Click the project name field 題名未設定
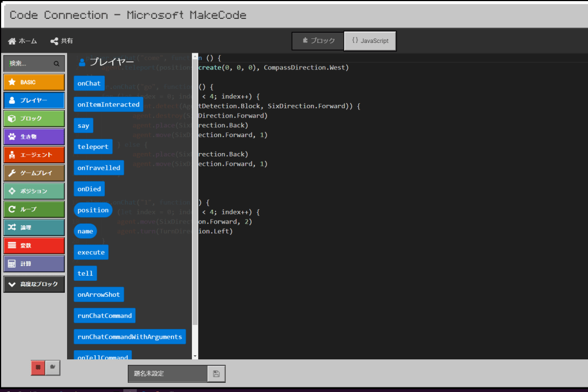 167,374
